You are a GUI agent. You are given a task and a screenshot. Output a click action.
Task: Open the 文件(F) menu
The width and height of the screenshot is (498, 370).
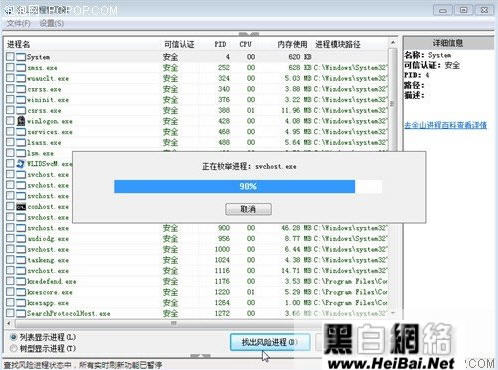click(x=19, y=23)
